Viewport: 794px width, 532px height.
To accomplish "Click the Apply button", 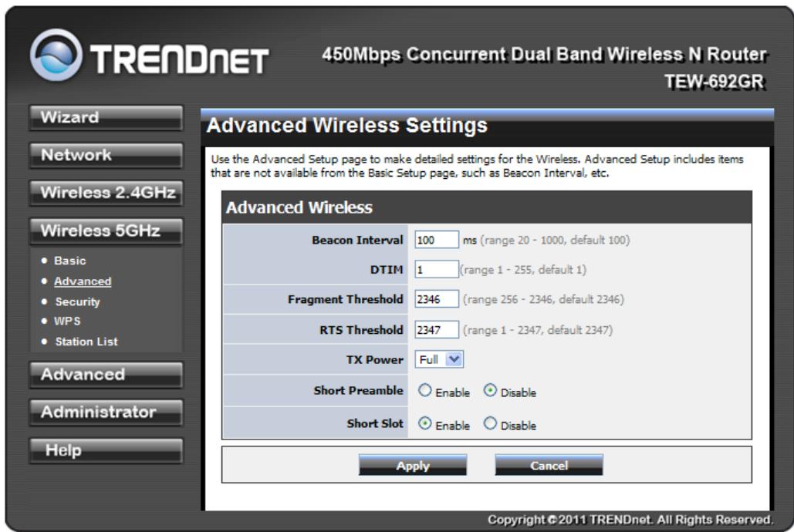I will 413,465.
